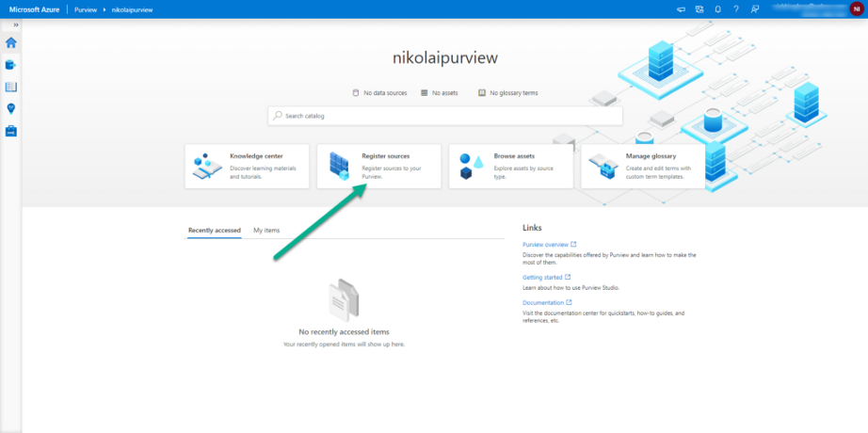The width and height of the screenshot is (868, 433).
Task: Click the external link icon beside Getting started
Action: point(568,277)
